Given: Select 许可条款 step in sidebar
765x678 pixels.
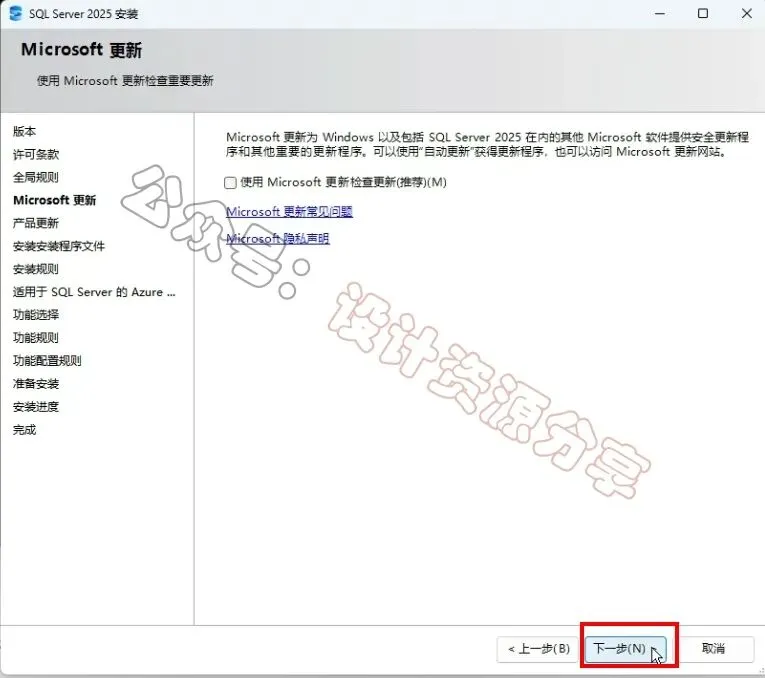Looking at the screenshot, I should 36,155.
